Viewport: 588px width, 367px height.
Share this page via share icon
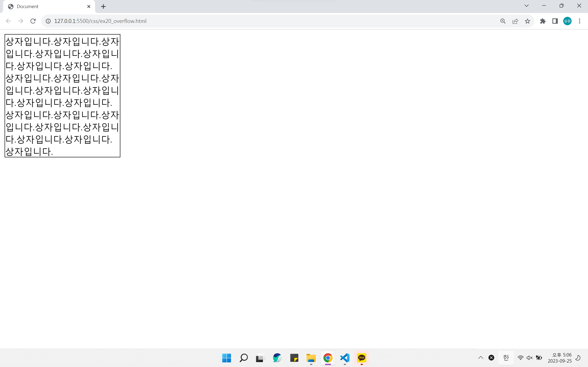tap(515, 21)
